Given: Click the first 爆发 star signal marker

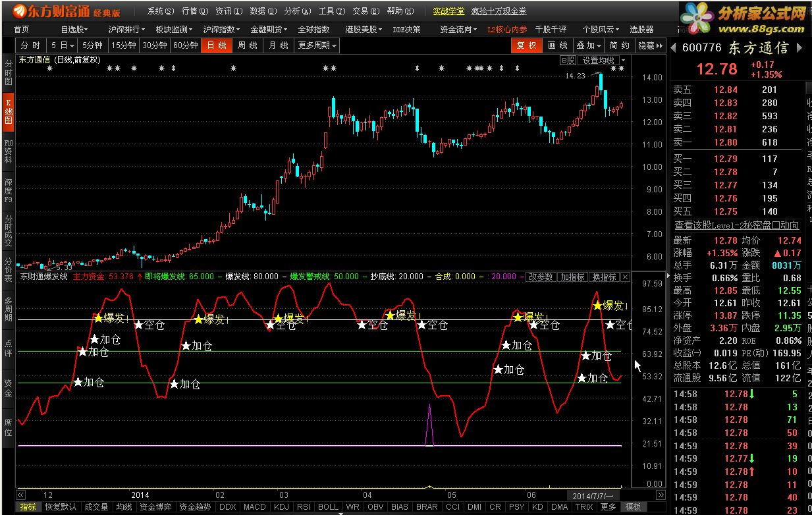Looking at the screenshot, I should coord(99,318).
